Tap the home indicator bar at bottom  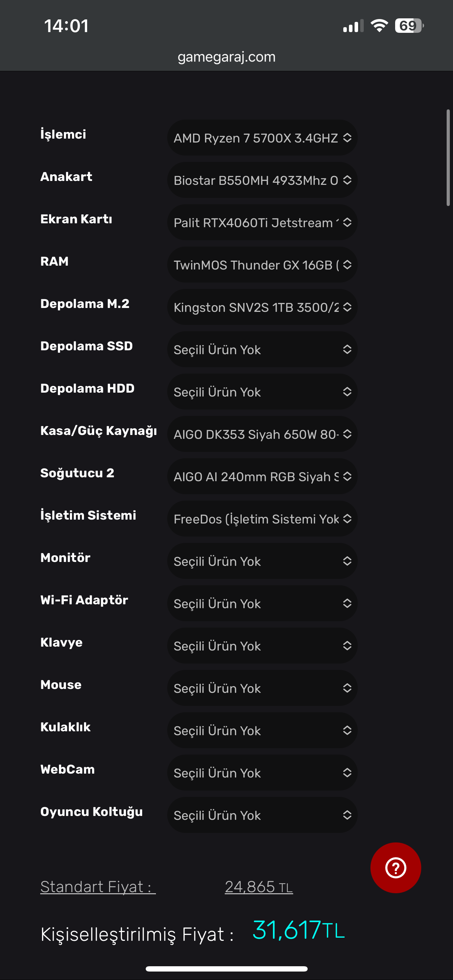tap(227, 969)
